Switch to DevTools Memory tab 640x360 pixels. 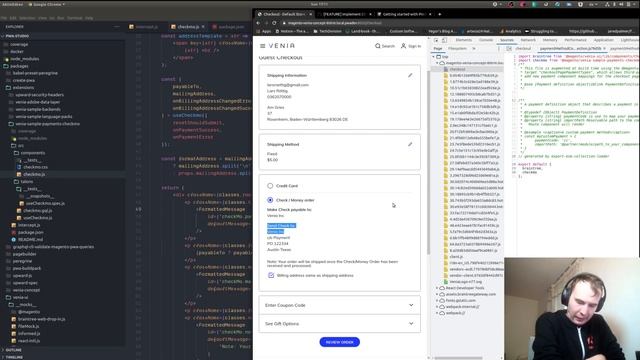(550, 40)
